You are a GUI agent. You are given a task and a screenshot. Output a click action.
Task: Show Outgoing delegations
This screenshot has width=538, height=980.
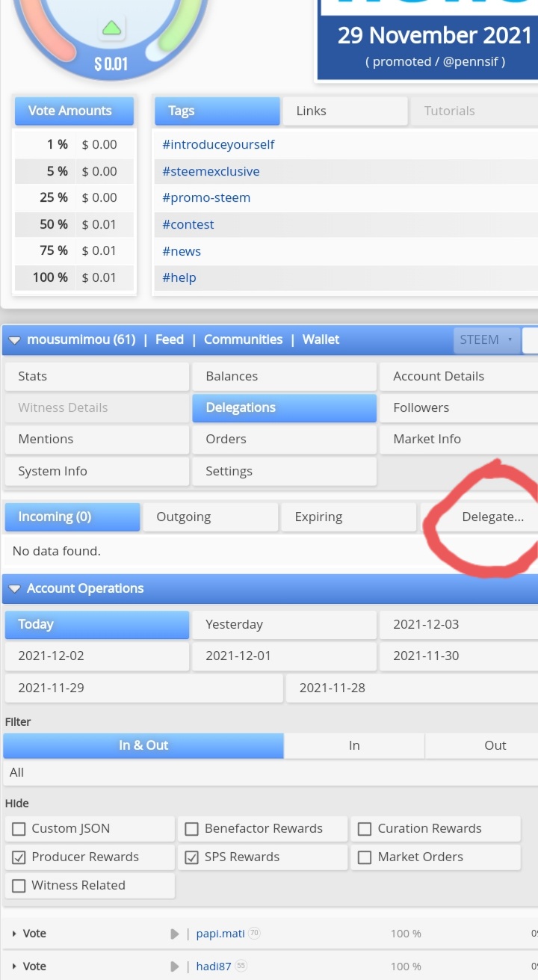(x=210, y=517)
